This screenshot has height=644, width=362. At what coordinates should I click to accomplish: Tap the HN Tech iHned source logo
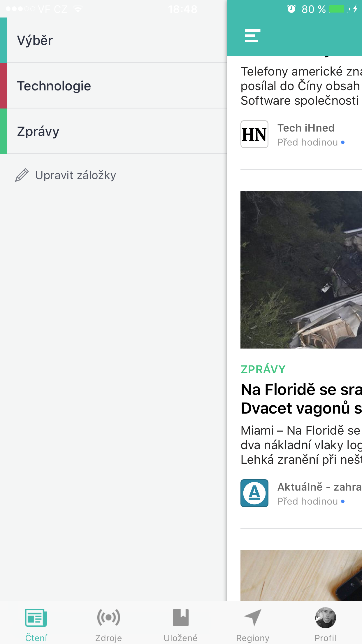coord(254,134)
